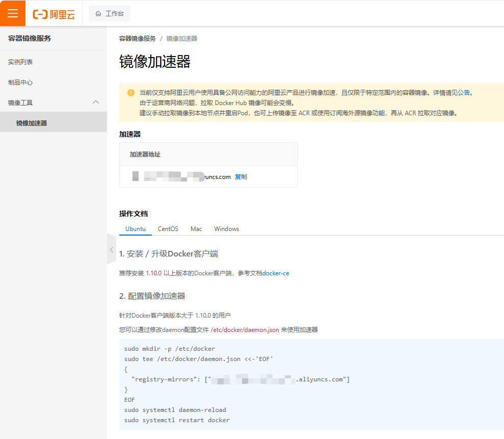
Task: Select 镜像加速器 in the sidebar
Action: coord(54,122)
